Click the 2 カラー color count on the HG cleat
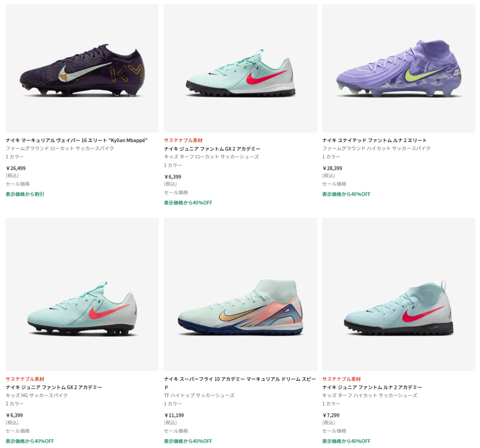The height and width of the screenshot is (448, 480). tap(15, 403)
